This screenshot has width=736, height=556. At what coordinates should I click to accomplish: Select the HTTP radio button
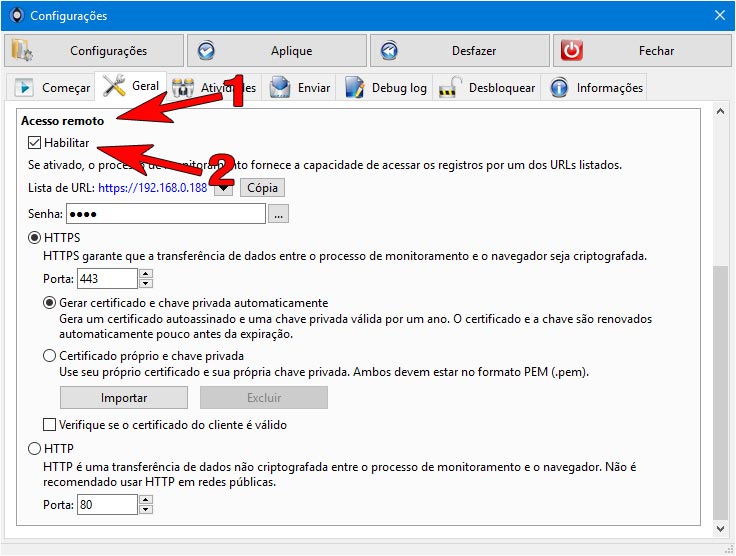34,449
